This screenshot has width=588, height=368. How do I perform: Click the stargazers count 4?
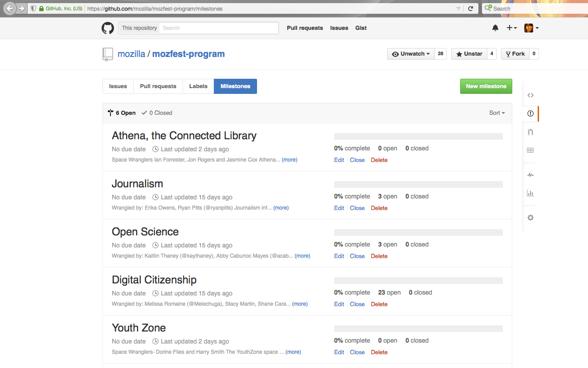coord(492,54)
